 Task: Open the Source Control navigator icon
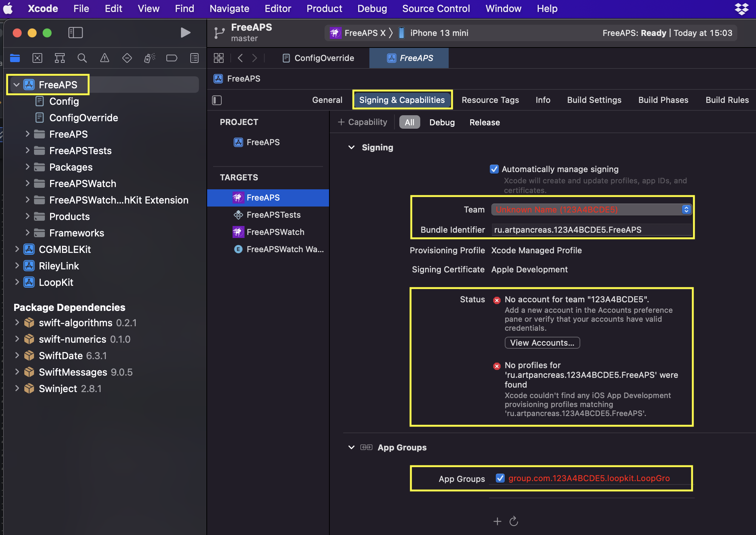[x=37, y=58]
